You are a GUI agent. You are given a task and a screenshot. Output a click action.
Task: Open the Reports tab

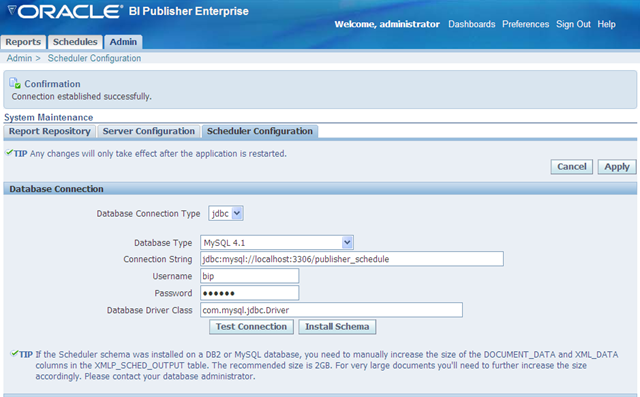coord(23,42)
